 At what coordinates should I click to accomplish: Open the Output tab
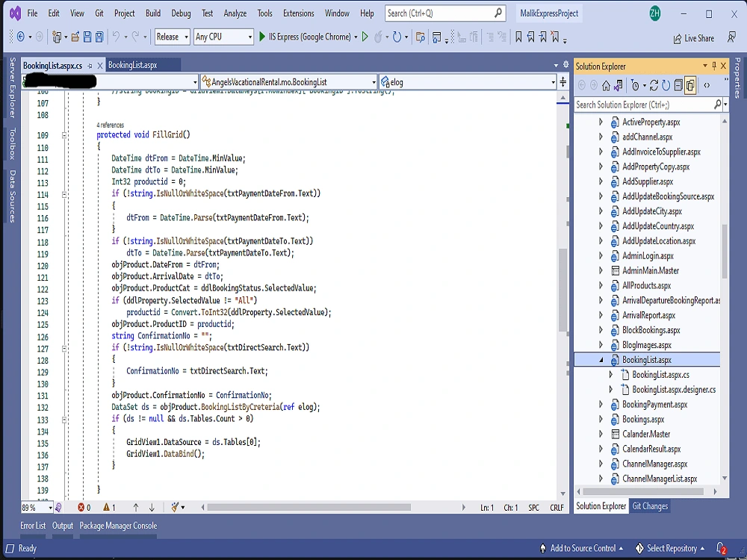pos(63,526)
